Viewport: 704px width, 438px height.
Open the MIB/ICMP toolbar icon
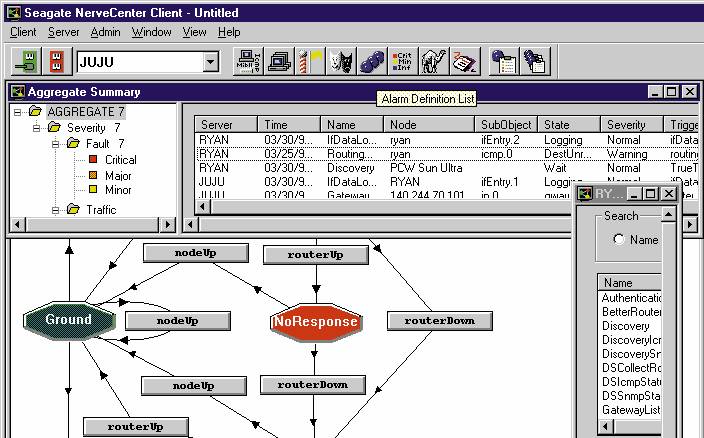[x=249, y=61]
